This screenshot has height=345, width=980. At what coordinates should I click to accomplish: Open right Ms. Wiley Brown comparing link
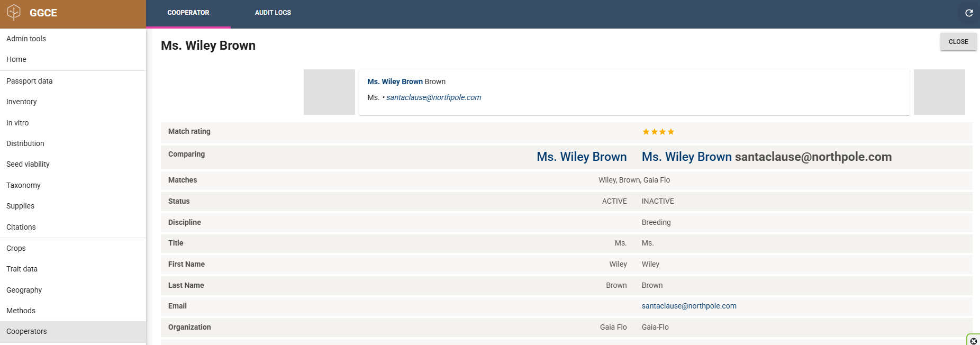tap(686, 157)
